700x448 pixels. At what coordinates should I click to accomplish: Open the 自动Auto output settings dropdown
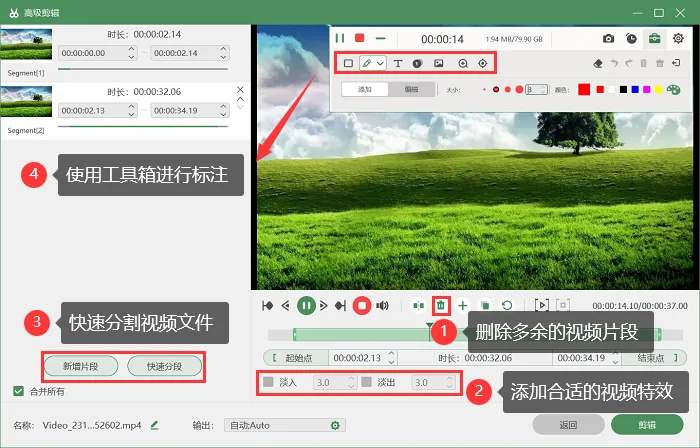[284, 425]
